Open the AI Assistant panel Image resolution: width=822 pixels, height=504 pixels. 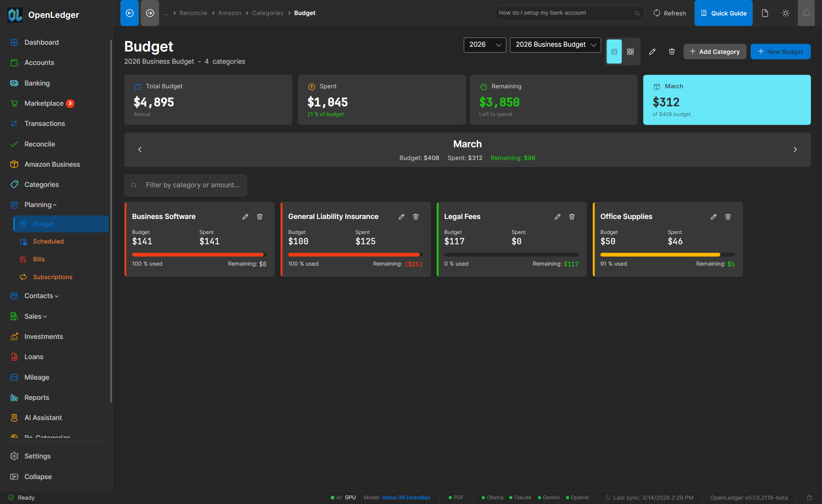[x=43, y=417]
